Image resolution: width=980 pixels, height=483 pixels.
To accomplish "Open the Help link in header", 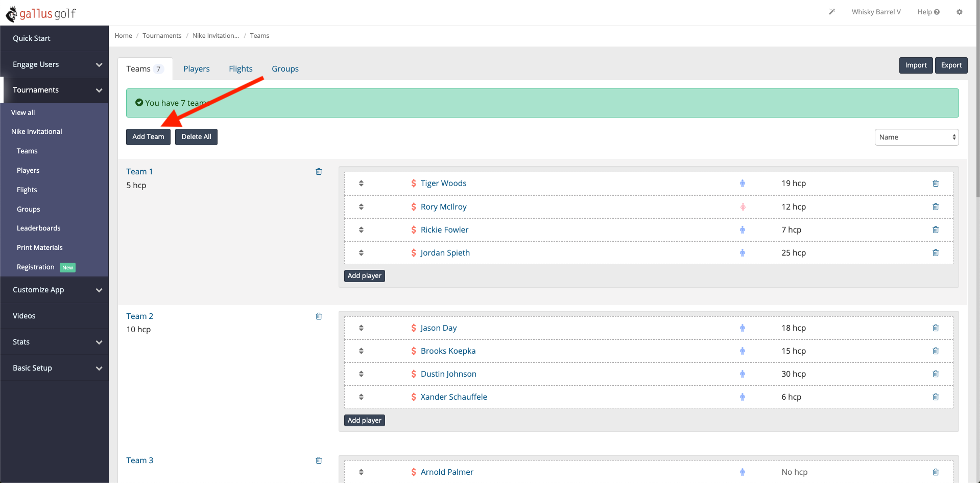I will click(928, 12).
